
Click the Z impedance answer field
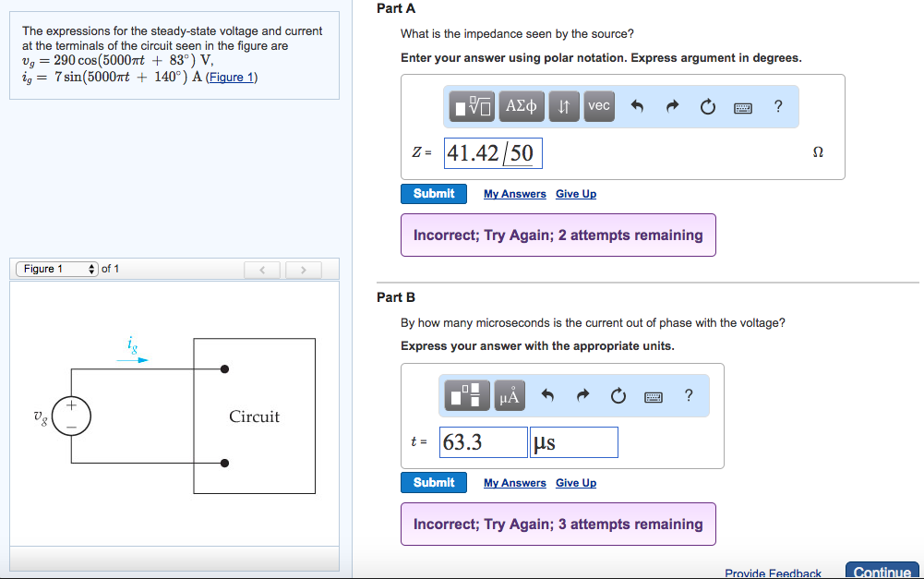click(x=493, y=153)
